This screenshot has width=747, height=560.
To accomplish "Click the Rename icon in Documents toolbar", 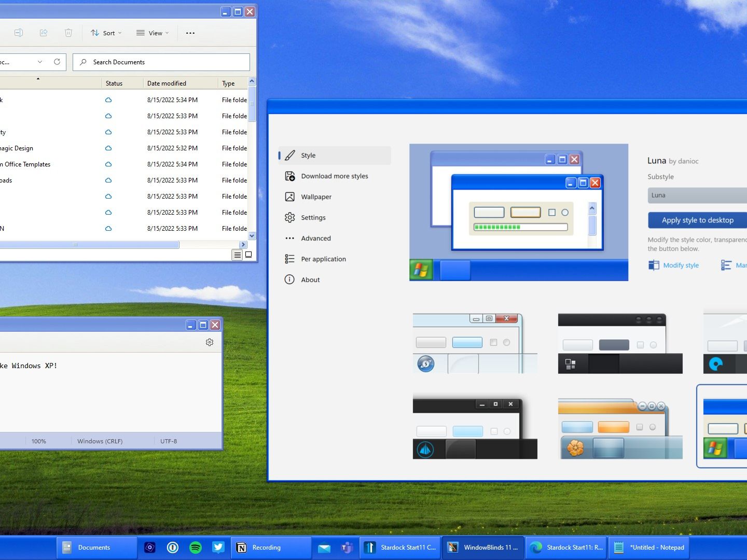I will pos(19,33).
